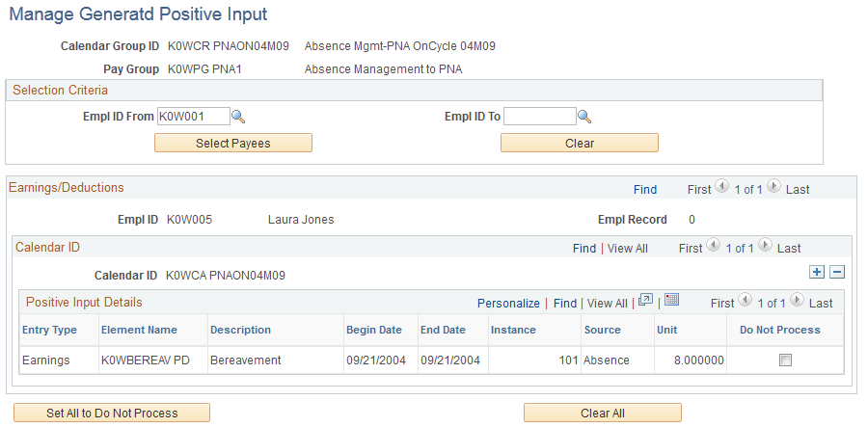This screenshot has height=427, width=868.
Task: Show previous row in Calendar ID section
Action: [x=713, y=245]
